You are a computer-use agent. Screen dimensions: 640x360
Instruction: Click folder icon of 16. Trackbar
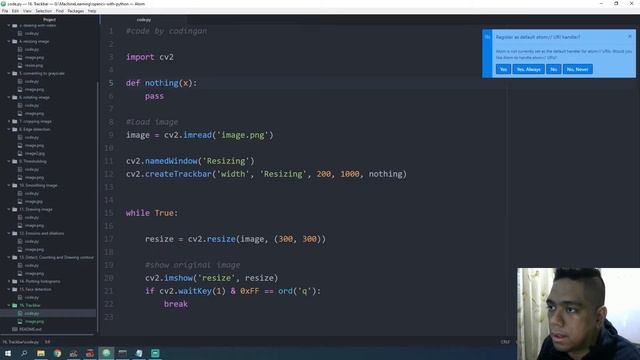point(15,305)
